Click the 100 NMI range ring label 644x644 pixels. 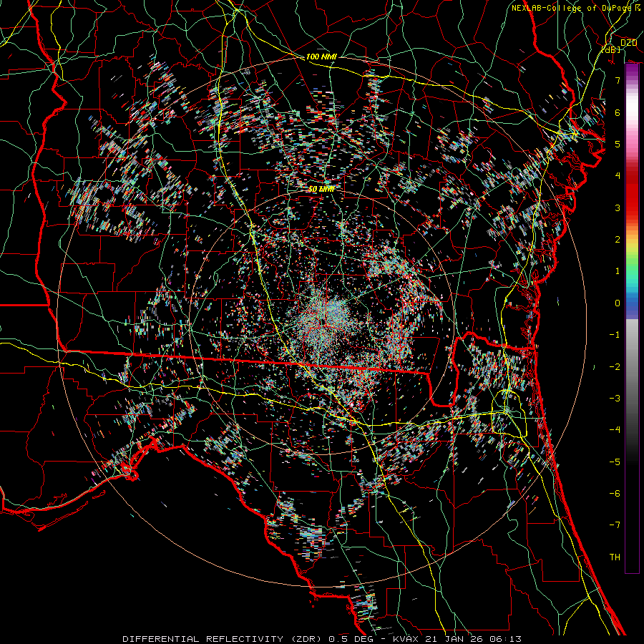pos(321,57)
